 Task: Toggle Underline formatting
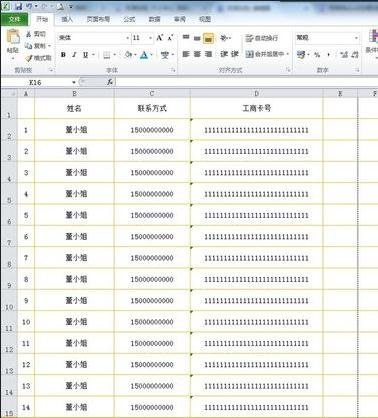pyautogui.click(x=85, y=55)
